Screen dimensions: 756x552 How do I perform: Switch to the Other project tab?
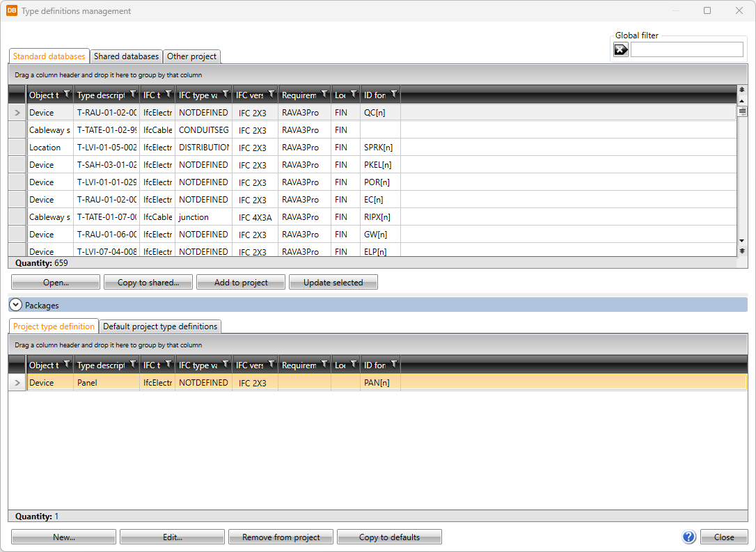(191, 56)
